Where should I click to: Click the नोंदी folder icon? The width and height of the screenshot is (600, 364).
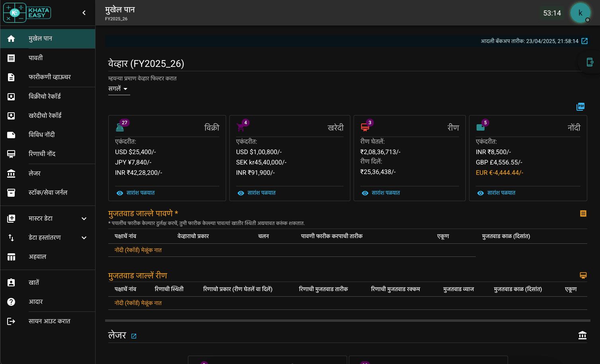[481, 127]
